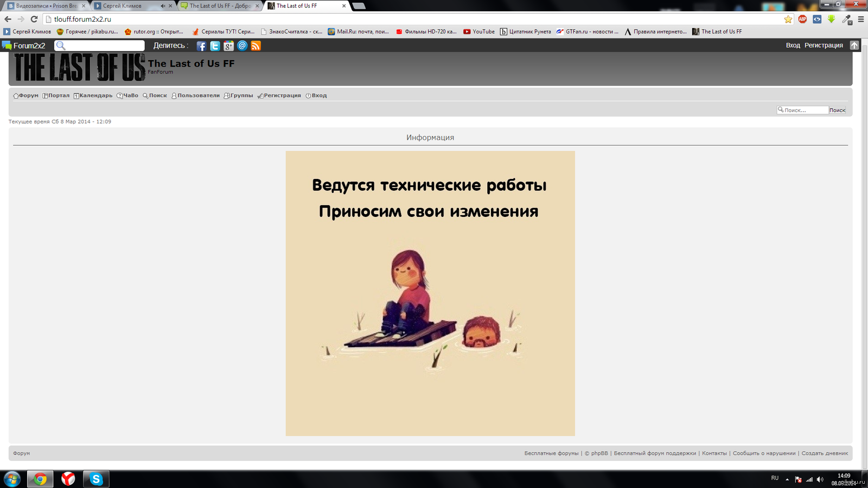Click the Mail.ru @ share icon
868x488 pixels.
[x=242, y=46]
